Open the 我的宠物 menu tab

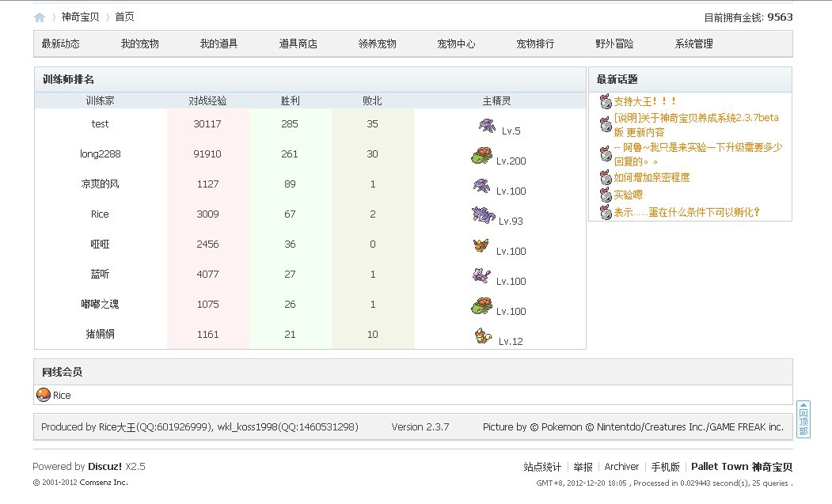[x=140, y=44]
